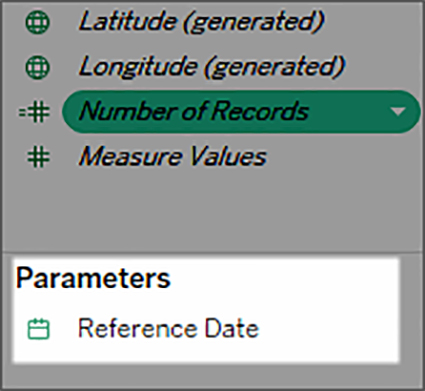Click the word Values in Measure Values
The height and width of the screenshot is (391, 425).
[x=228, y=157]
